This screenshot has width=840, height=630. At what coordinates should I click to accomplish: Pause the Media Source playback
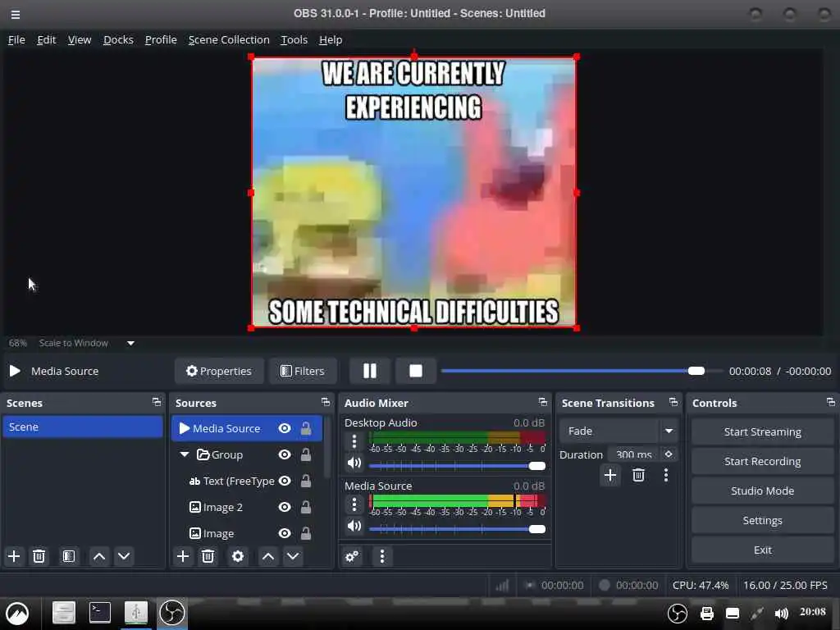pyautogui.click(x=370, y=372)
